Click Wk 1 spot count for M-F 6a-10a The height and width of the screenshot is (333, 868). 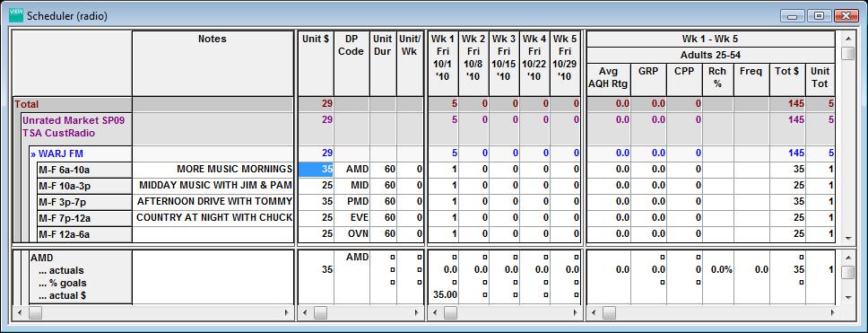[443, 170]
